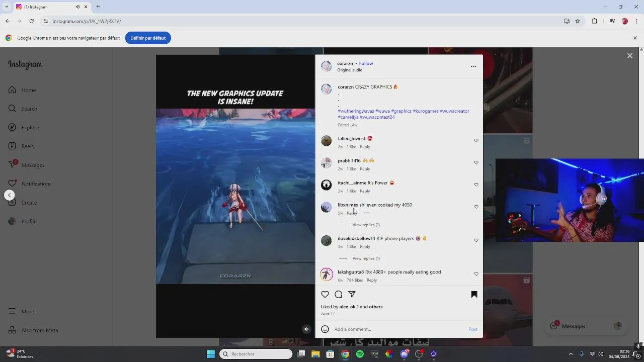The height and width of the screenshot is (362, 644).
Task: Go to previous post arrow
Action: 10,195
